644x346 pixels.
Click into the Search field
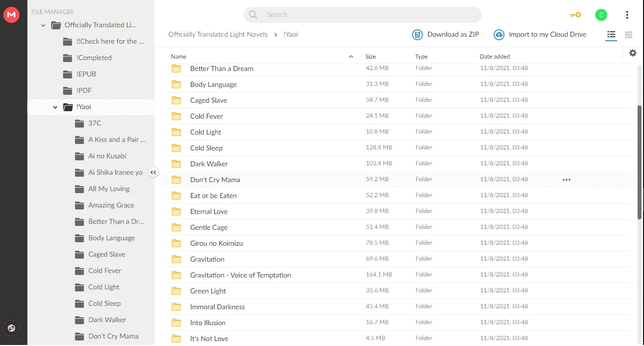click(x=362, y=15)
